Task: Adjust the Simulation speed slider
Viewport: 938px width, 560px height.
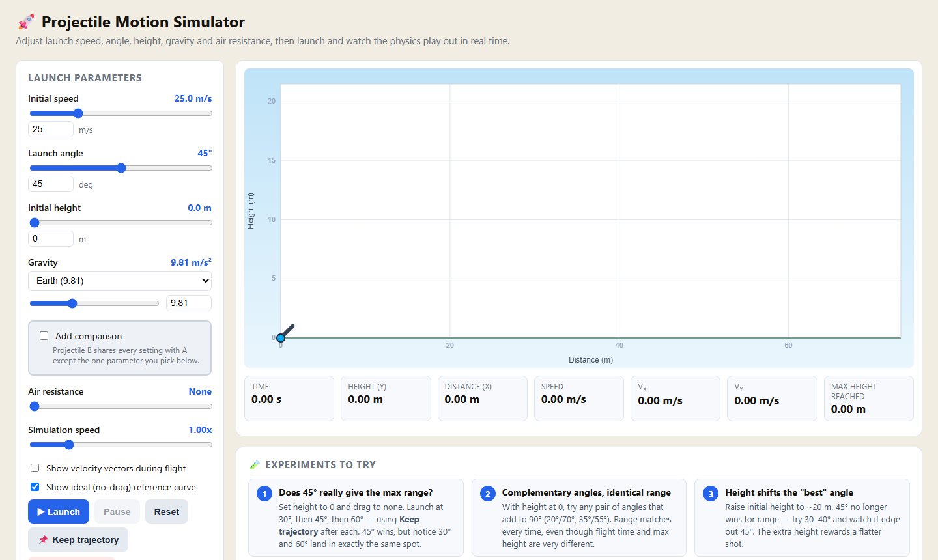Action: [121, 445]
